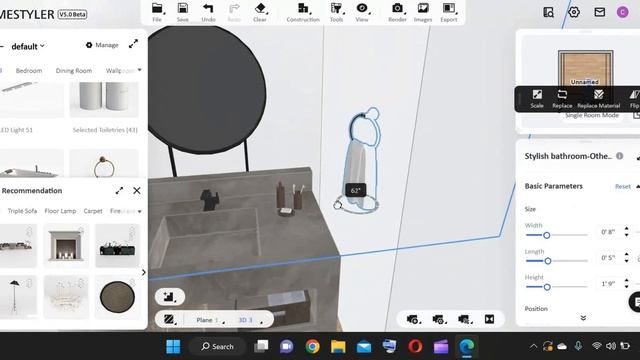Click the second camera setting icon
This screenshot has height=360, width=640.
(438, 319)
